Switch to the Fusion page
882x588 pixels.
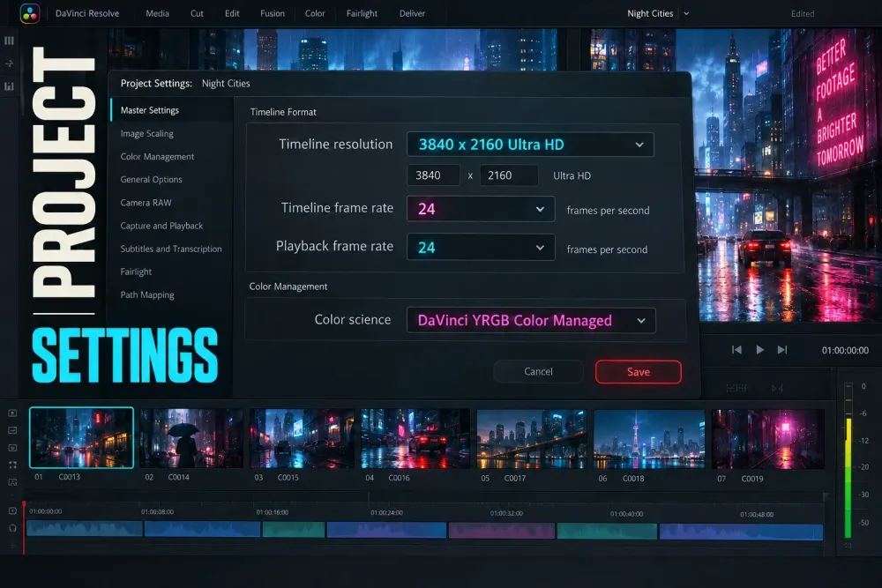tap(273, 13)
